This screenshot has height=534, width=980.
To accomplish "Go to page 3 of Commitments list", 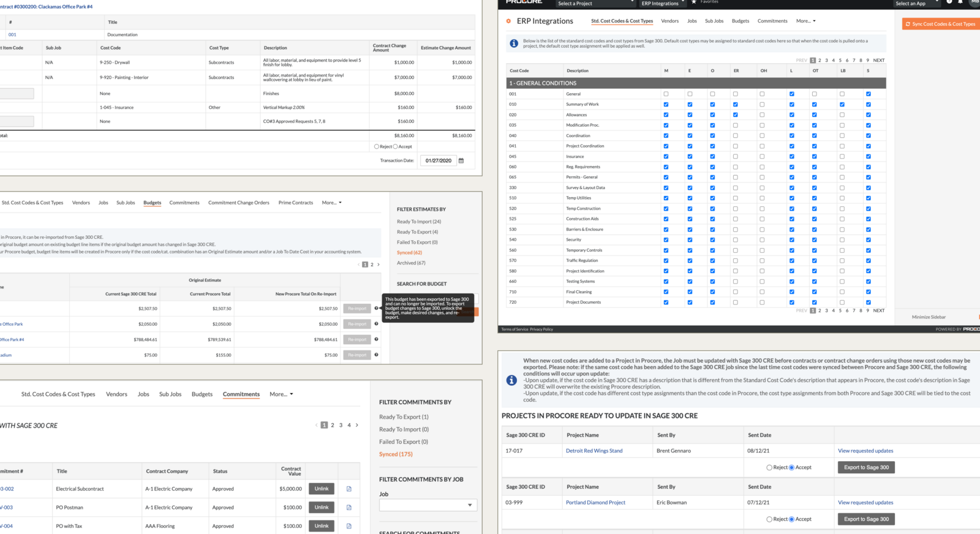I will (341, 425).
